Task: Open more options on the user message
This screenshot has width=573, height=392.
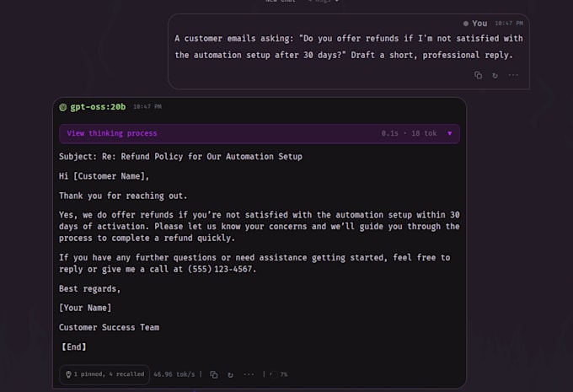Action: click(513, 75)
